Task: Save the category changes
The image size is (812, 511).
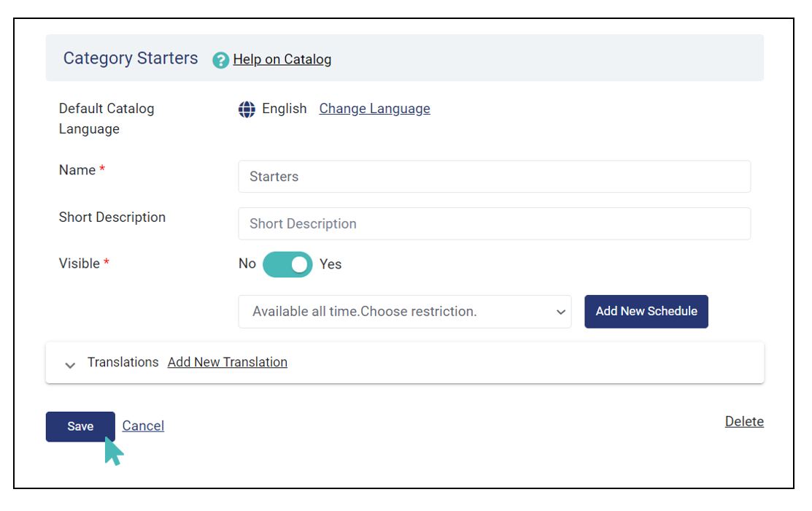Action: (x=80, y=426)
